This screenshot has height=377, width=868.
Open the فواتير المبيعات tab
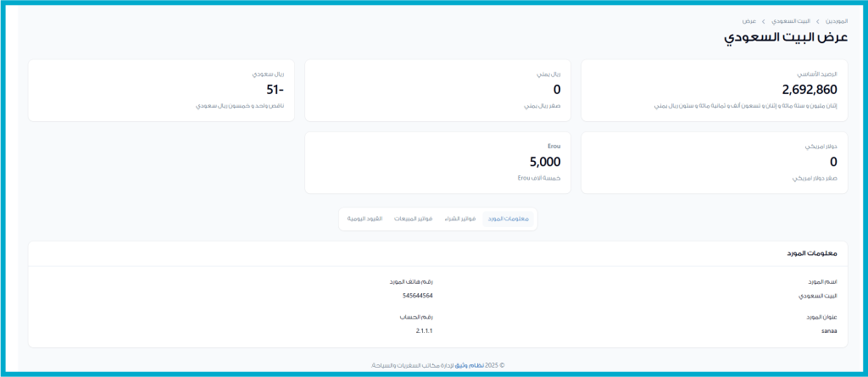(413, 219)
